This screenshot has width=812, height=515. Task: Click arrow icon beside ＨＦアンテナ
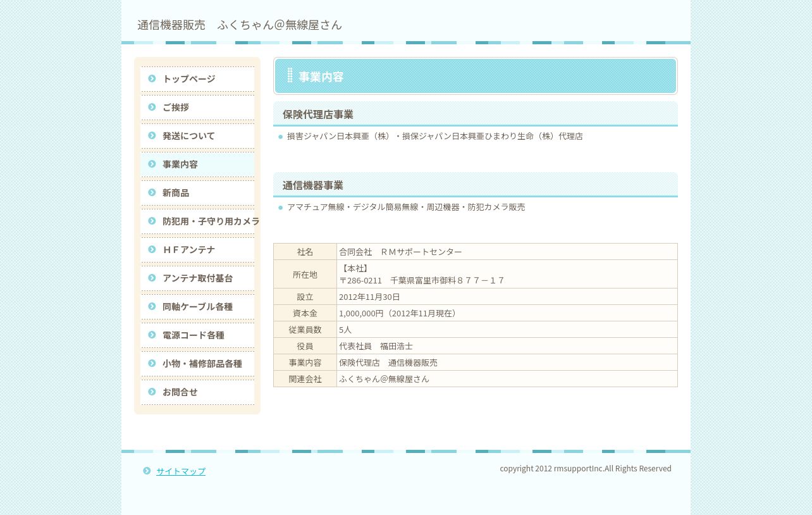(x=152, y=249)
